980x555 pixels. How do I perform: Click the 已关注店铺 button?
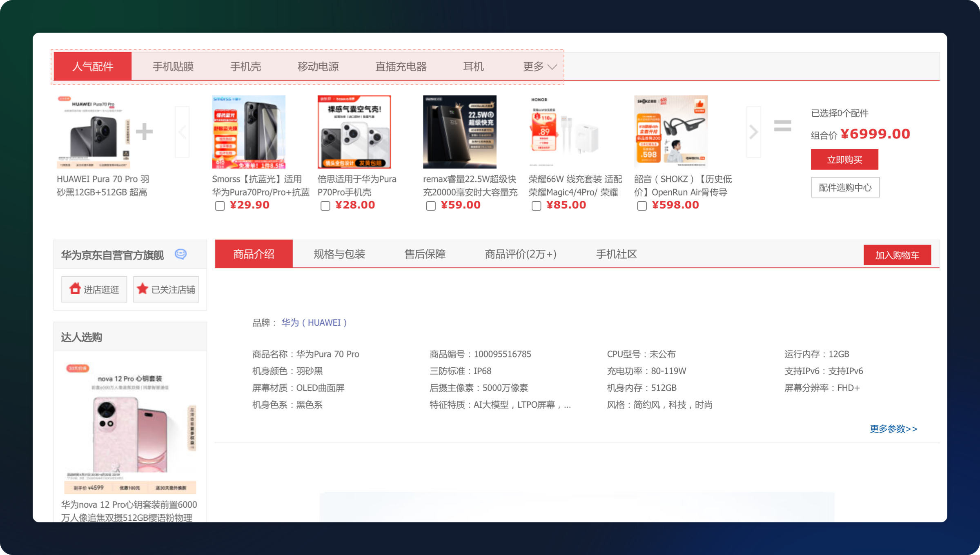pyautogui.click(x=166, y=289)
